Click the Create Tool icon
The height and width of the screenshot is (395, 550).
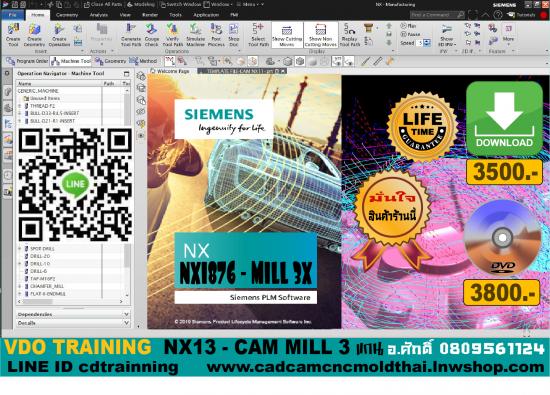13,35
